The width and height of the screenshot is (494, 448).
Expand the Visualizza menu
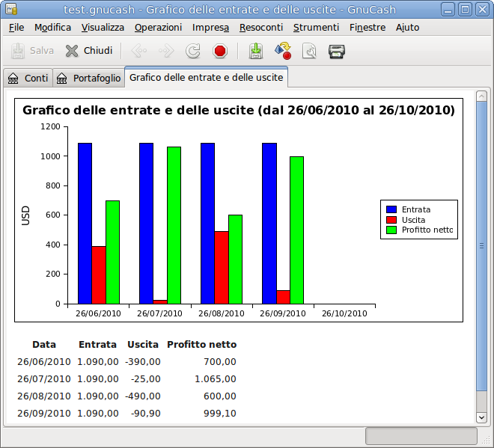tap(103, 27)
